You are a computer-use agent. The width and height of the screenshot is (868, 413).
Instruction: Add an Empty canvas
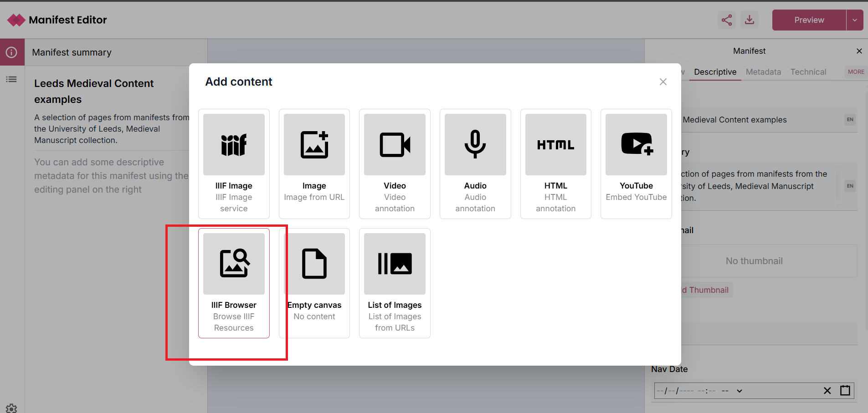coord(314,283)
